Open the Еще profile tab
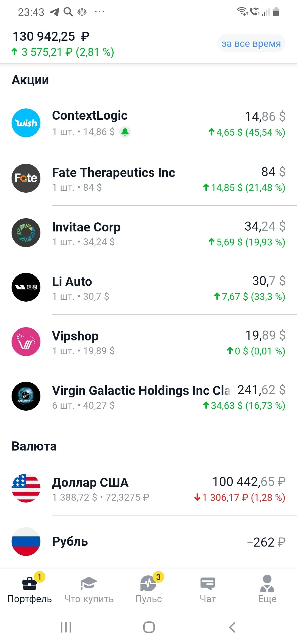297x644 pixels. coord(267,589)
